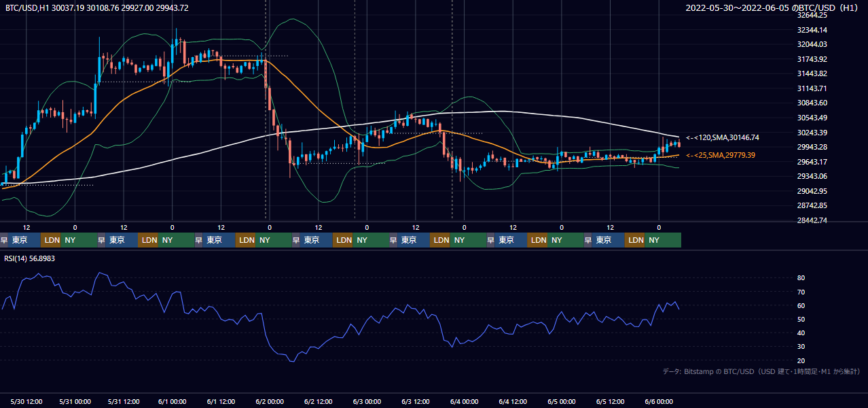Click the 6/1 00:00 time axis label
Screen dimensions: 868x408
point(173,401)
